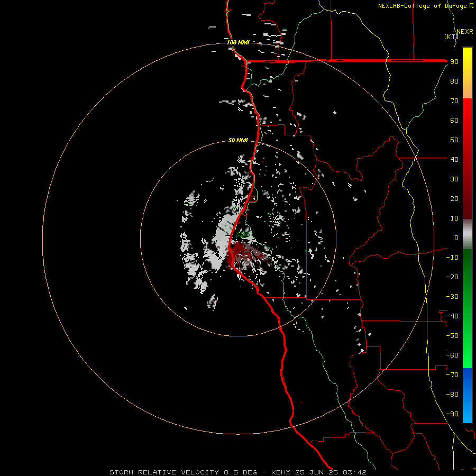Click the 90 value on the velocity scale
This screenshot has width=476, height=476.
pos(454,62)
